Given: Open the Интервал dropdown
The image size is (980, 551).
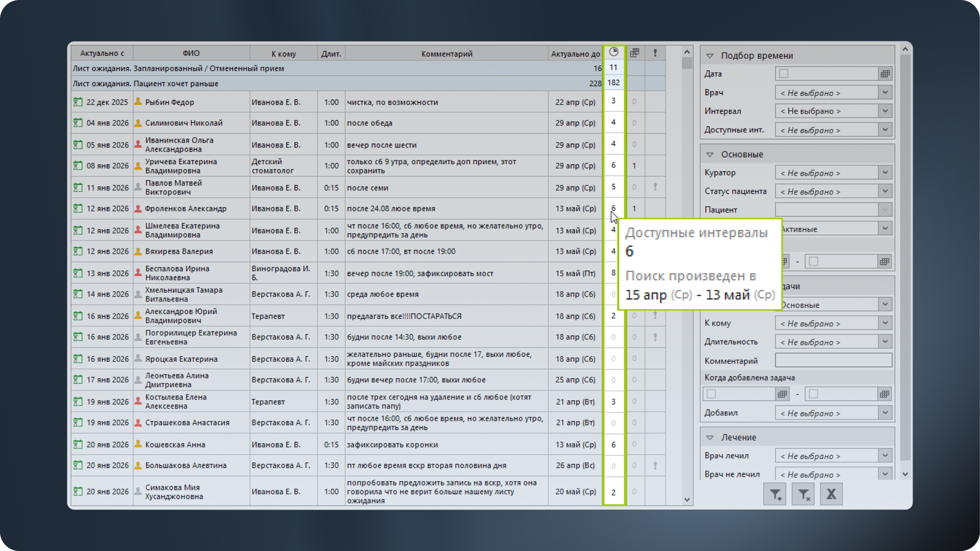Looking at the screenshot, I should point(885,111).
